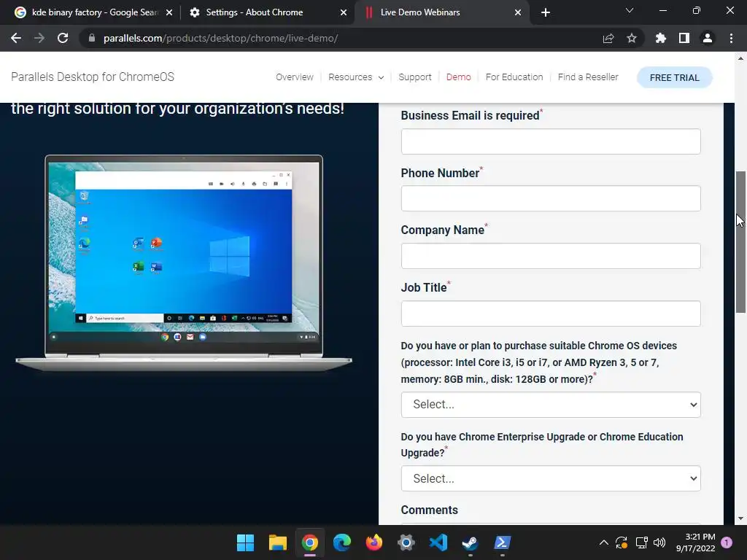The width and height of the screenshot is (747, 560).
Task: Open Find a Reseller link
Action: click(x=588, y=77)
